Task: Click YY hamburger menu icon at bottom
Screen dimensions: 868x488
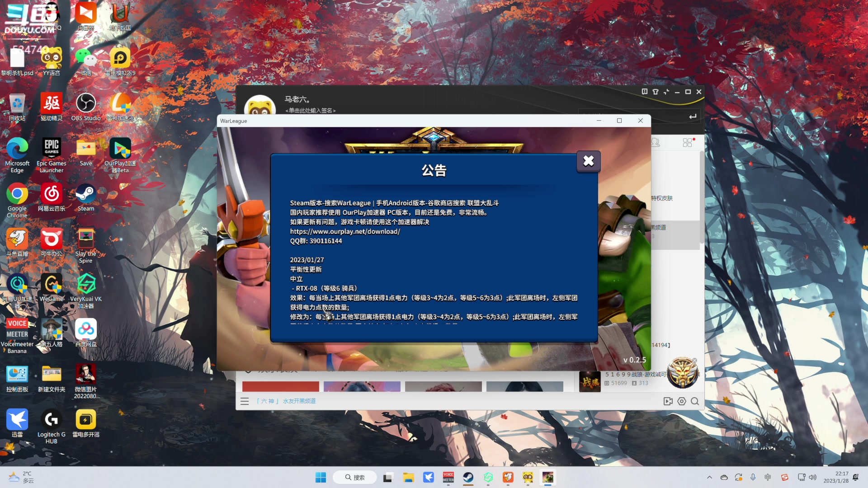Action: click(245, 401)
